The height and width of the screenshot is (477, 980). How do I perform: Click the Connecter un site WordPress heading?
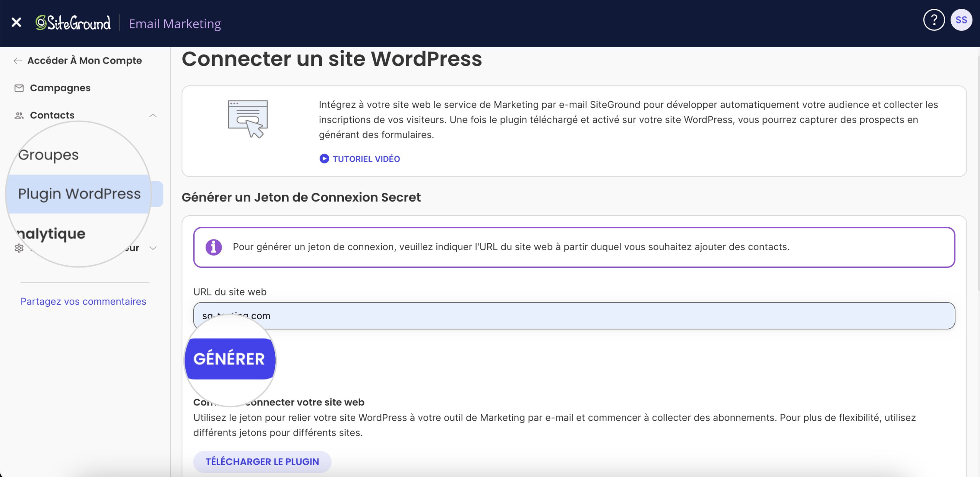[332, 59]
